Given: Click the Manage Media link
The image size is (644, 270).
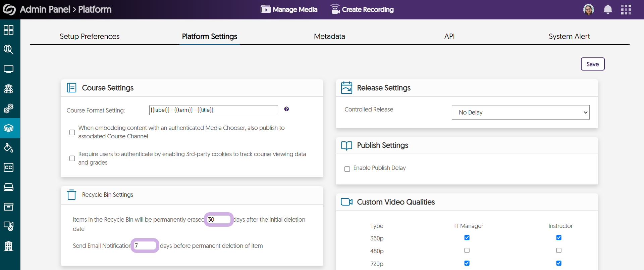Looking at the screenshot, I should 289,9.
